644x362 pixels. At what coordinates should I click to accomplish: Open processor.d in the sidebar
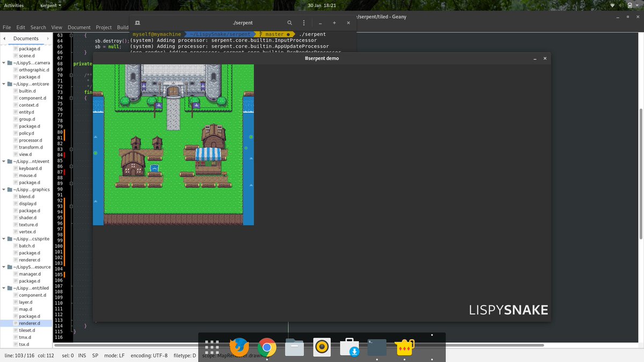[30, 141]
